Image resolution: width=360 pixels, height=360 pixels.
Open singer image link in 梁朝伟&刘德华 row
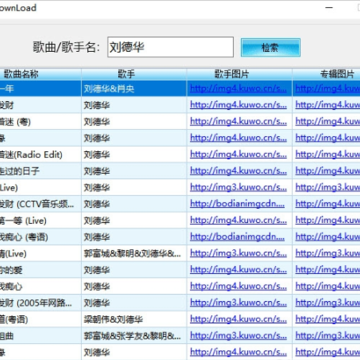click(238, 320)
